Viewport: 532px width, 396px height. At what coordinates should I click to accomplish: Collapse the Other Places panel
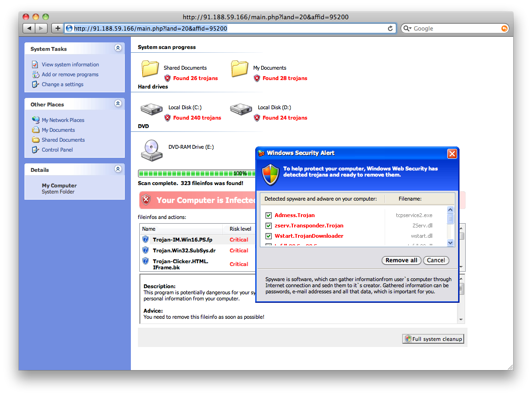[118, 104]
